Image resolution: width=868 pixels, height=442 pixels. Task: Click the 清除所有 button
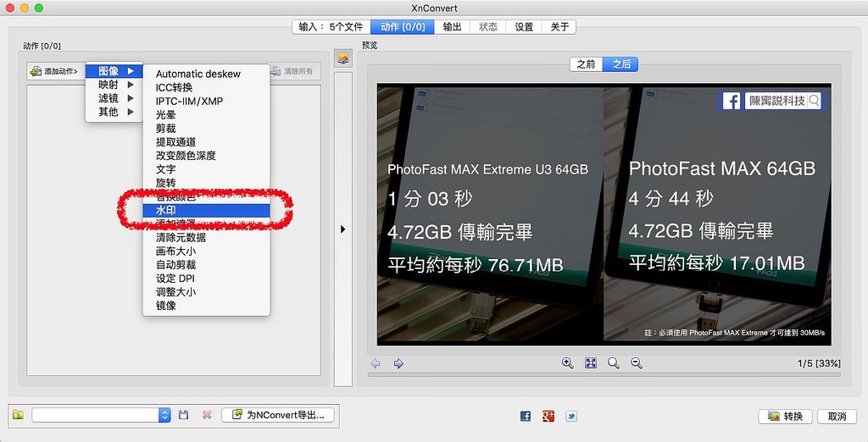pyautogui.click(x=292, y=71)
